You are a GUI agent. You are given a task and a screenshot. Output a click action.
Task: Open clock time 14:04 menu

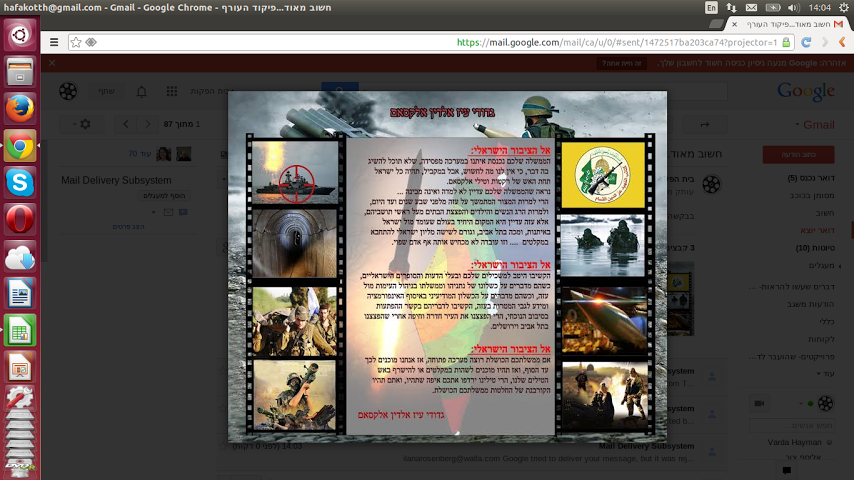(819, 8)
